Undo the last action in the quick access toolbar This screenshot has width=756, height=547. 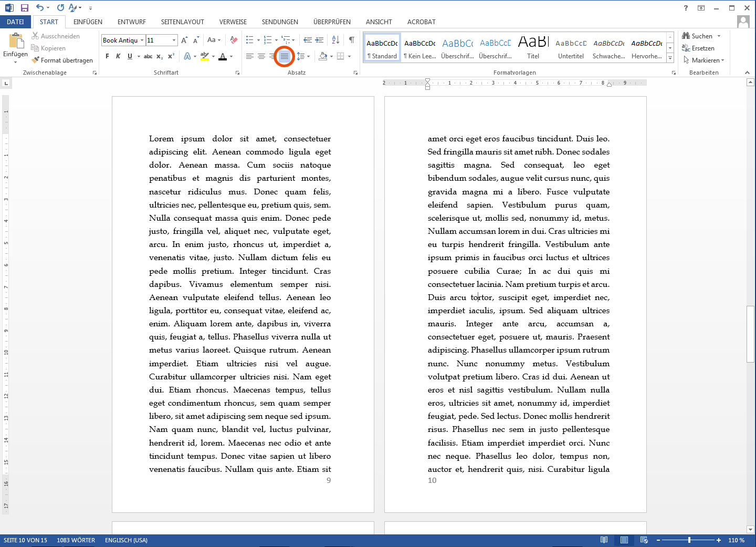pyautogui.click(x=40, y=8)
